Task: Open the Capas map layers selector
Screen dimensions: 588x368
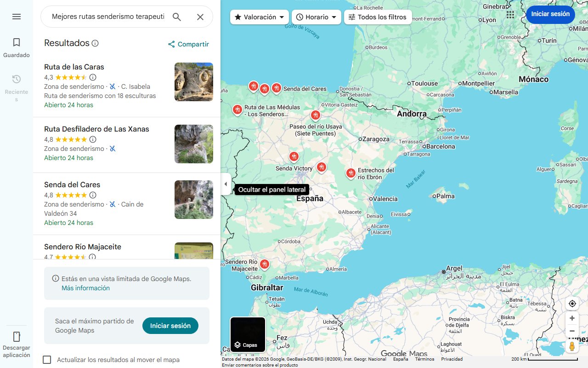Action: (x=247, y=335)
